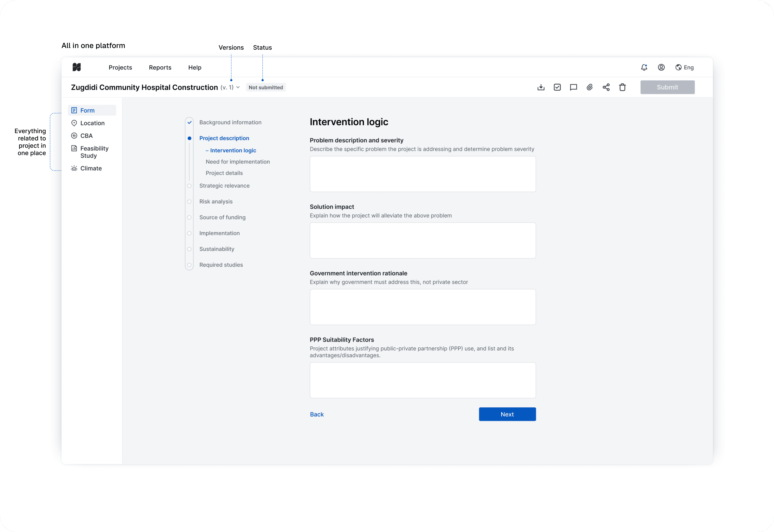Focus Government intervention rationale field
774x532 pixels.
(x=423, y=307)
